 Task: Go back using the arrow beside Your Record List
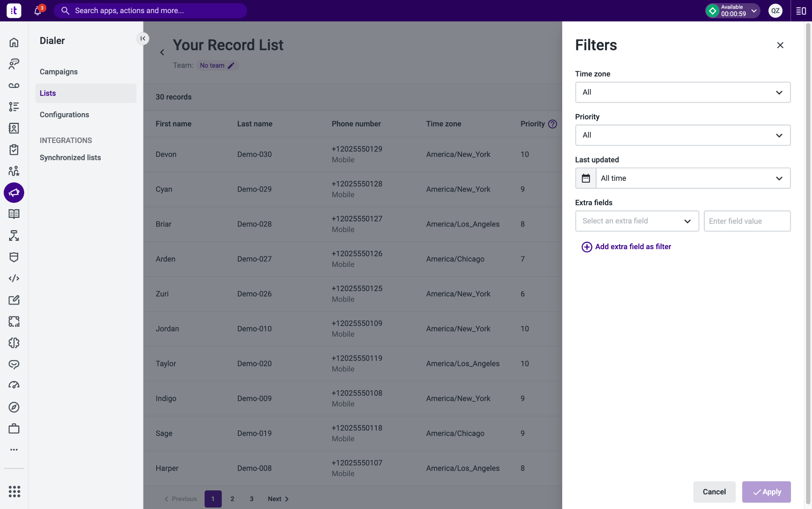[x=162, y=52]
